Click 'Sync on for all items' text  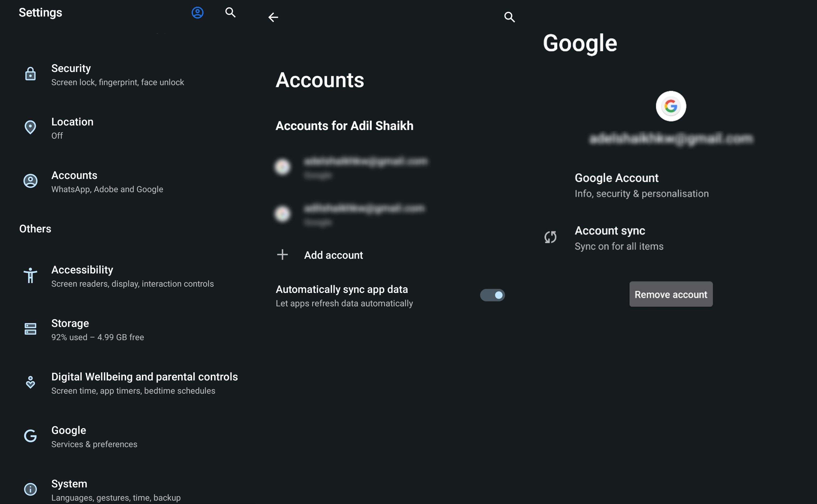coord(619,246)
